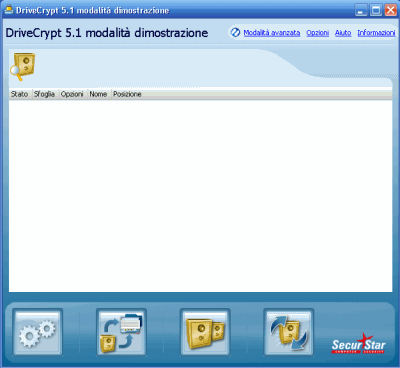400x368 pixels.
Task: Click the two golden safes icon
Action: 205,332
